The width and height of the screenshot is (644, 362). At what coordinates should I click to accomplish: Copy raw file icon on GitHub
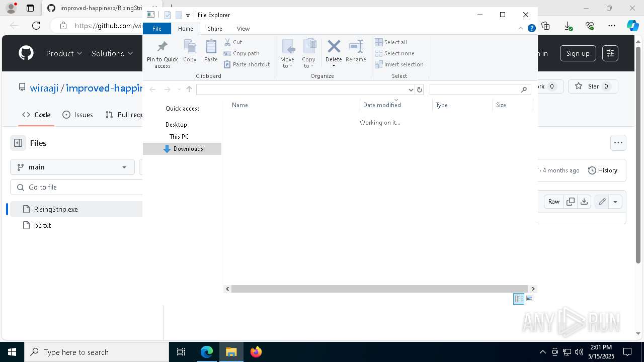pyautogui.click(x=571, y=202)
